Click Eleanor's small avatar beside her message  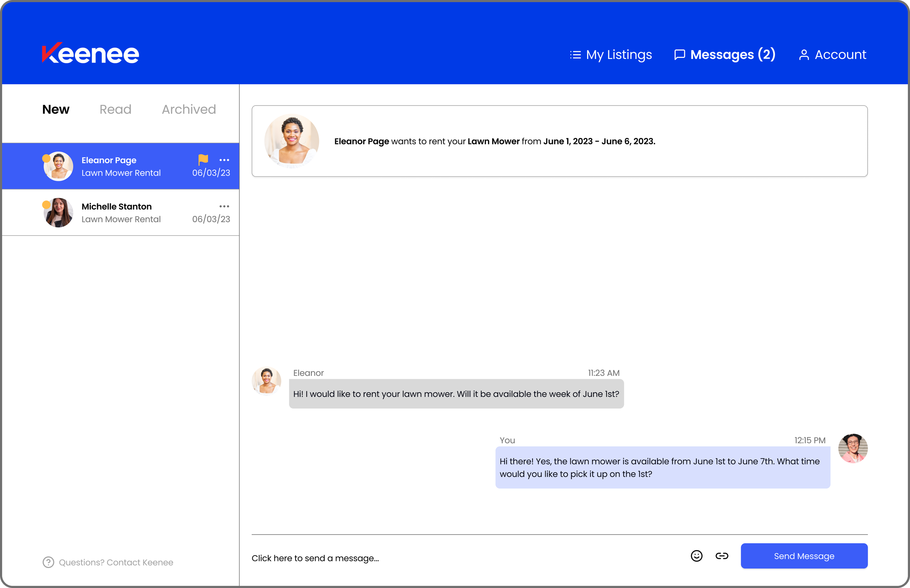(x=266, y=381)
